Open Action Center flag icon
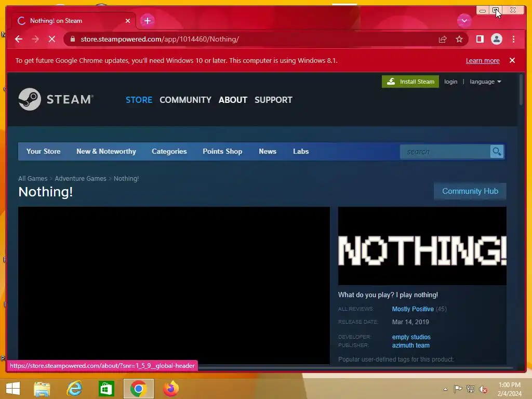Screen dimensions: 532x399 click(458, 389)
